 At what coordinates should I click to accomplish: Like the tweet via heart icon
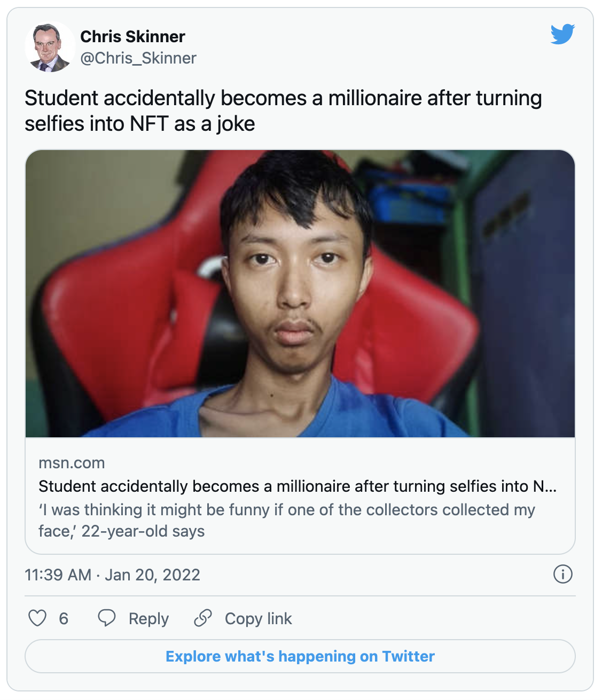pyautogui.click(x=37, y=618)
